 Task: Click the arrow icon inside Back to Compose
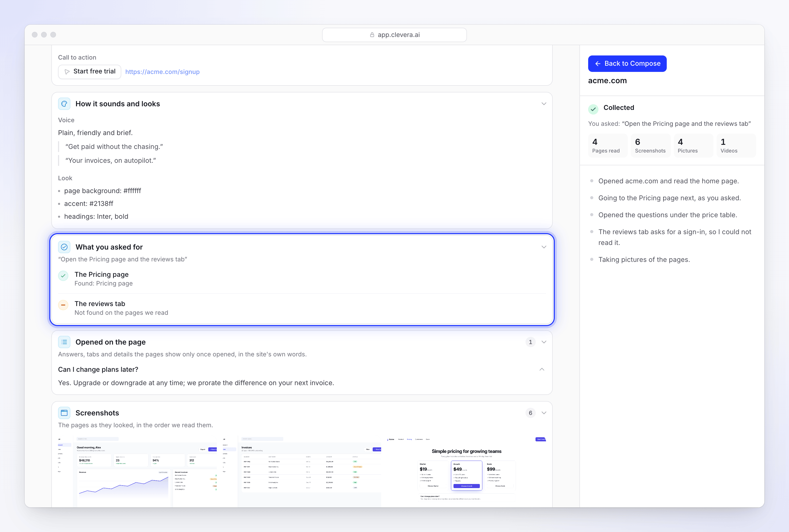598,64
